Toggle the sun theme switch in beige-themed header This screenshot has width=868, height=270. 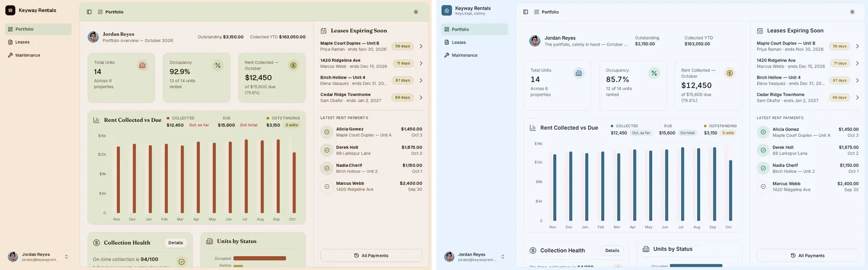coord(416,12)
